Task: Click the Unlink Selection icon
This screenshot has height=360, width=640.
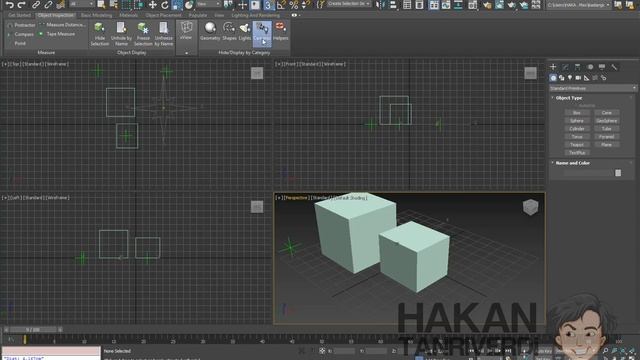Action: click(x=48, y=5)
